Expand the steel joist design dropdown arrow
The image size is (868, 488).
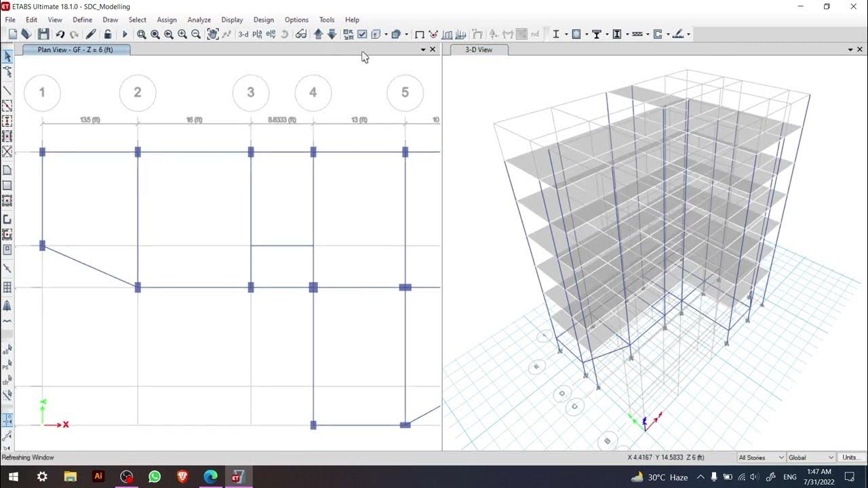coord(648,34)
